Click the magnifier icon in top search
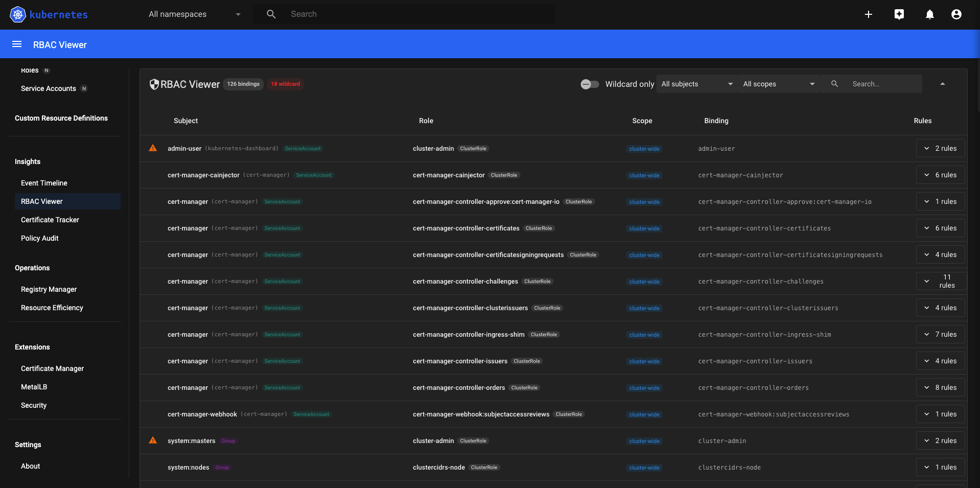The width and height of the screenshot is (980, 488). (x=271, y=14)
